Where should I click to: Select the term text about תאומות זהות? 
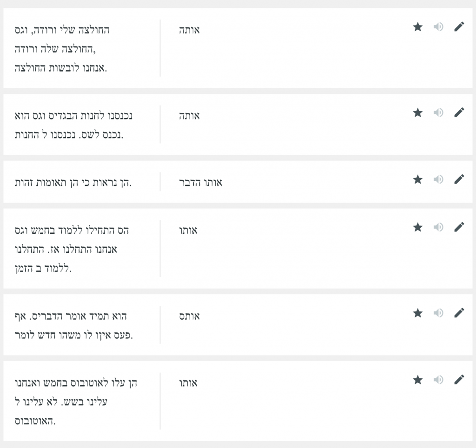coord(73,183)
